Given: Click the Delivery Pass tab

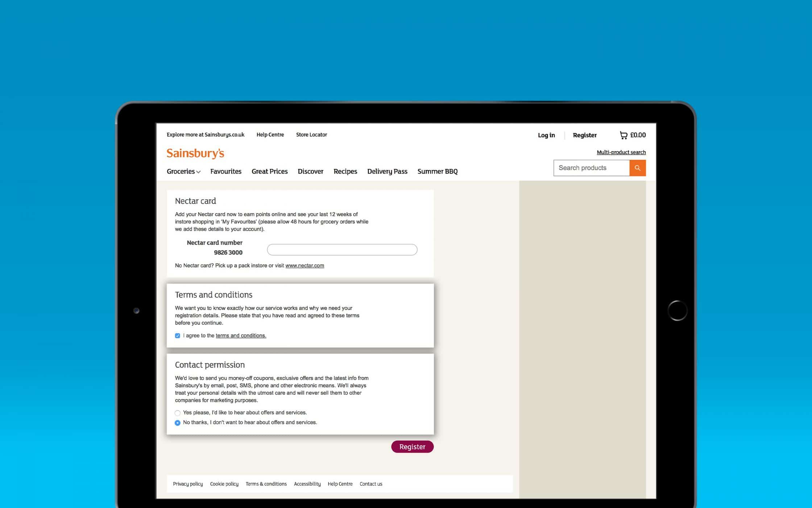Looking at the screenshot, I should click(x=387, y=171).
